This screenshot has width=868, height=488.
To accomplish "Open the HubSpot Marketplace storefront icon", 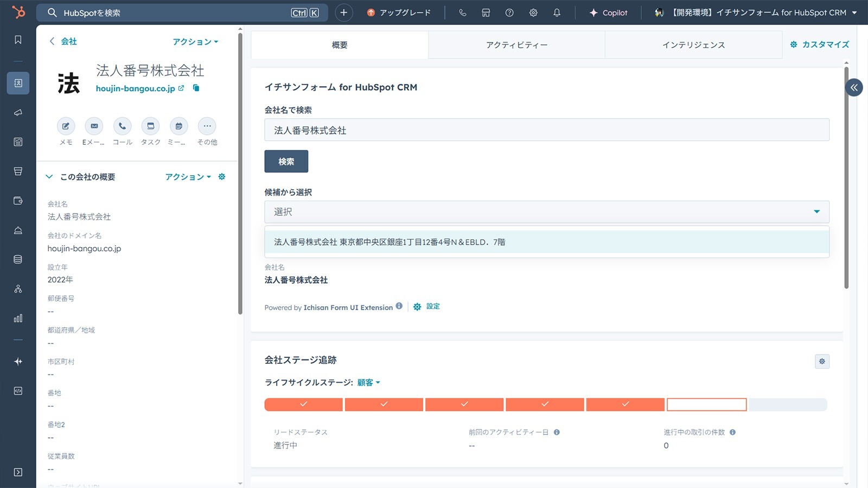I will (486, 12).
